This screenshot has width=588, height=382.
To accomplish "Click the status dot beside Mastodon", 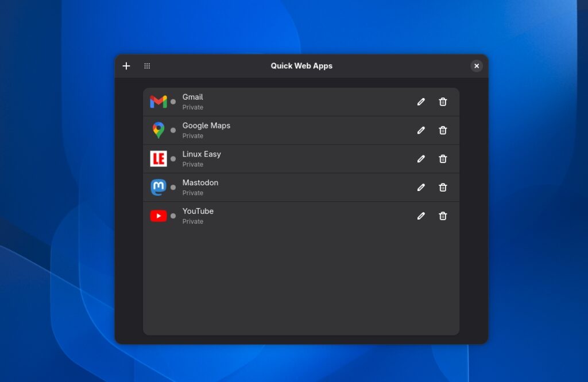I will 173,187.
